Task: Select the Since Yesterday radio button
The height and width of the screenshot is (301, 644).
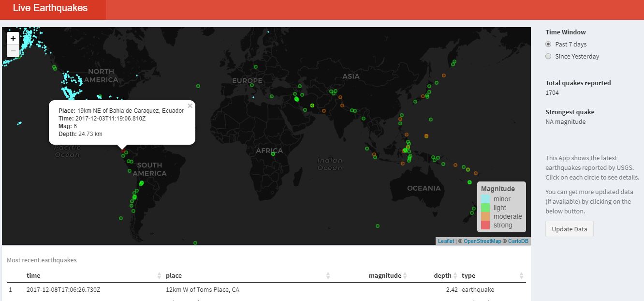Action: pos(548,56)
